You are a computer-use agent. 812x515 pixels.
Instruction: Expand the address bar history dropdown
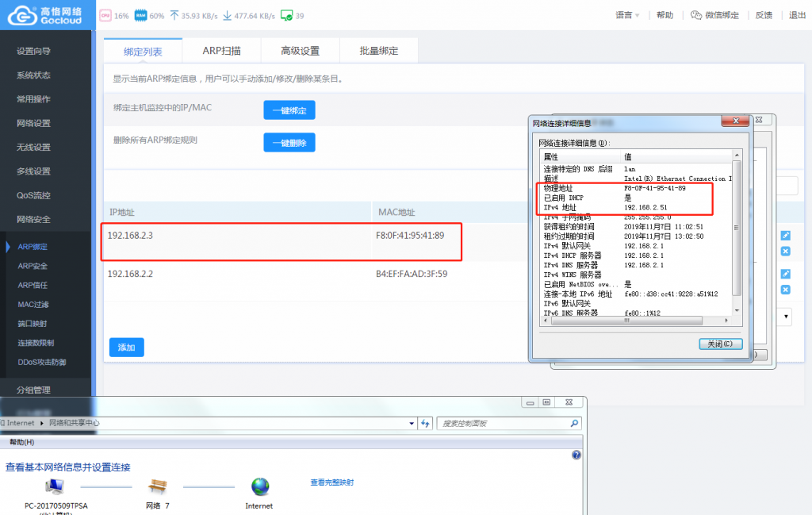(412, 423)
